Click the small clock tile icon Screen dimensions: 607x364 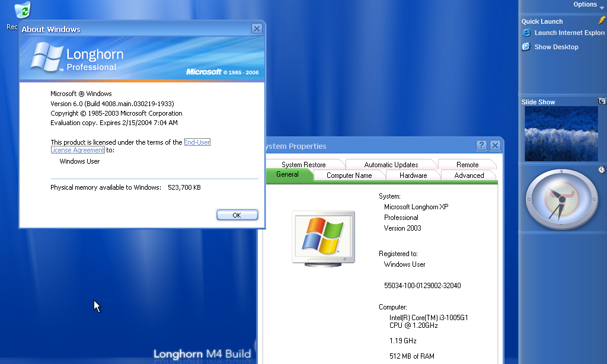pos(602,170)
